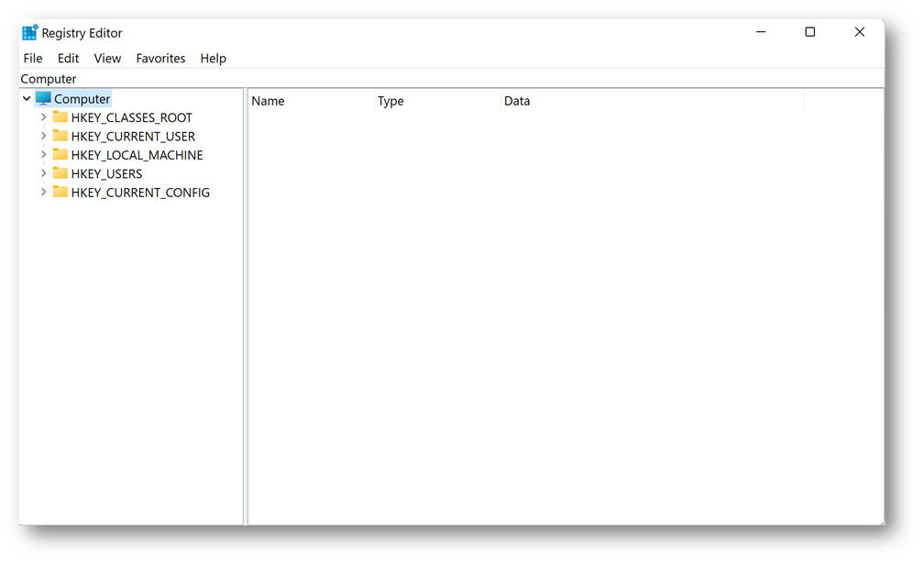Expand the HKEY_LOCAL_MACHINE key

pos(43,155)
